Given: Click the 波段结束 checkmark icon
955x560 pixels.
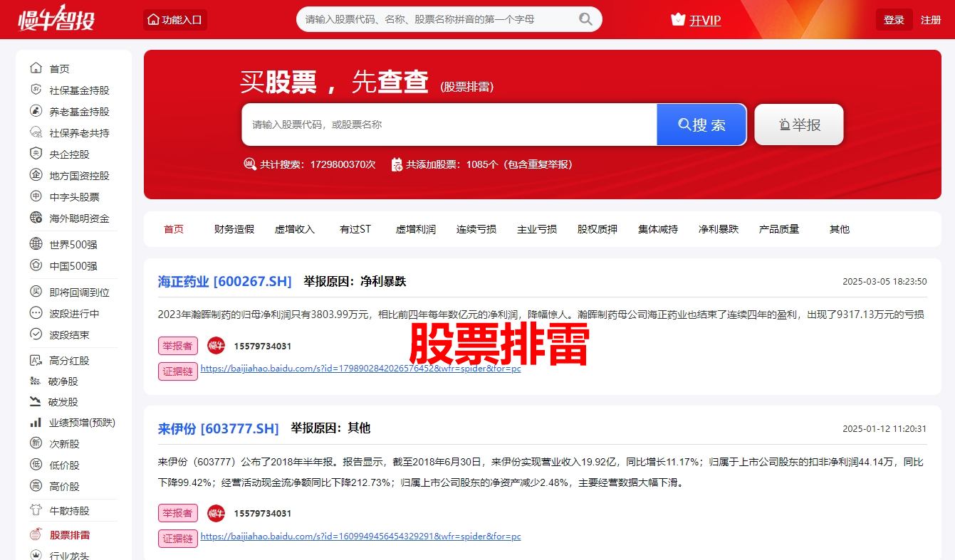Looking at the screenshot, I should click(36, 334).
